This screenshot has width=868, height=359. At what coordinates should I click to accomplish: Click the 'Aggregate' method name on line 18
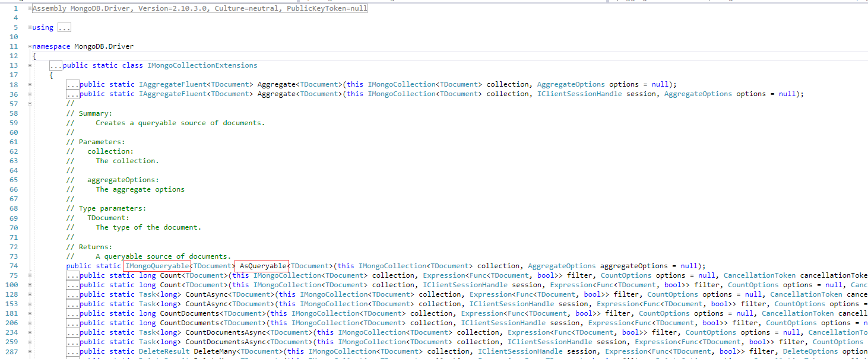click(276, 84)
